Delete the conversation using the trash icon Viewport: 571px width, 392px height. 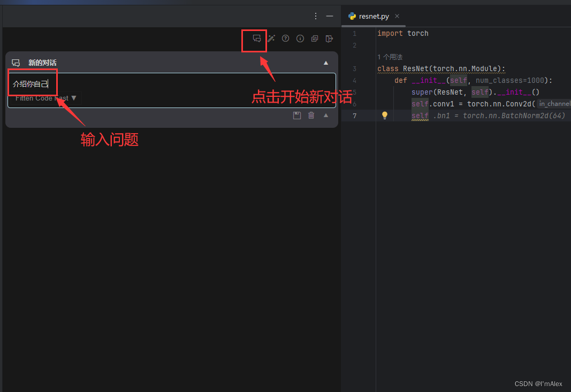311,115
